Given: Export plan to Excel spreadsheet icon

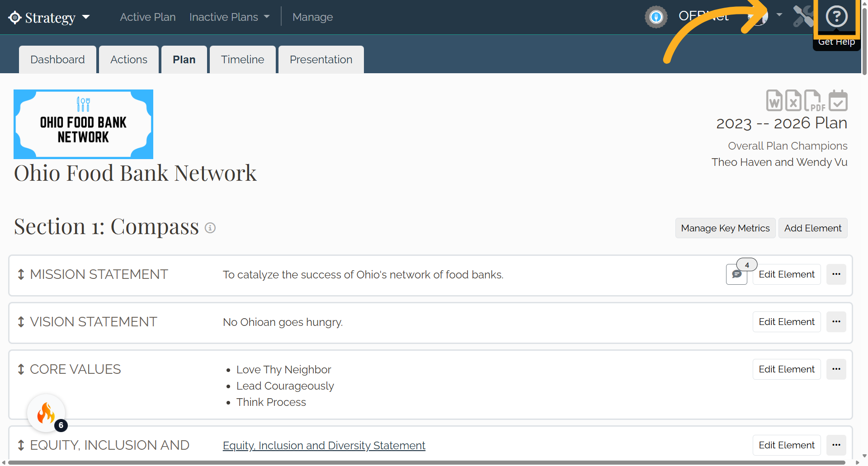Looking at the screenshot, I should coord(793,100).
